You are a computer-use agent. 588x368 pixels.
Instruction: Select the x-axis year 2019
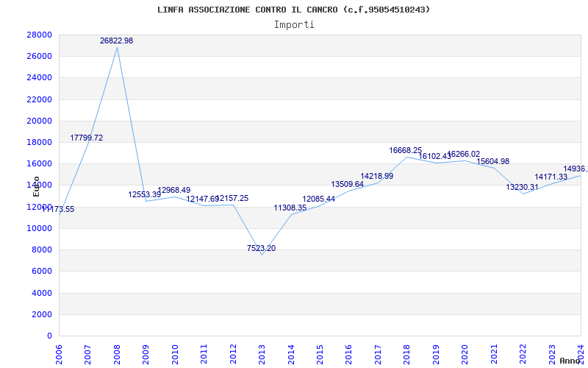coord(436,355)
